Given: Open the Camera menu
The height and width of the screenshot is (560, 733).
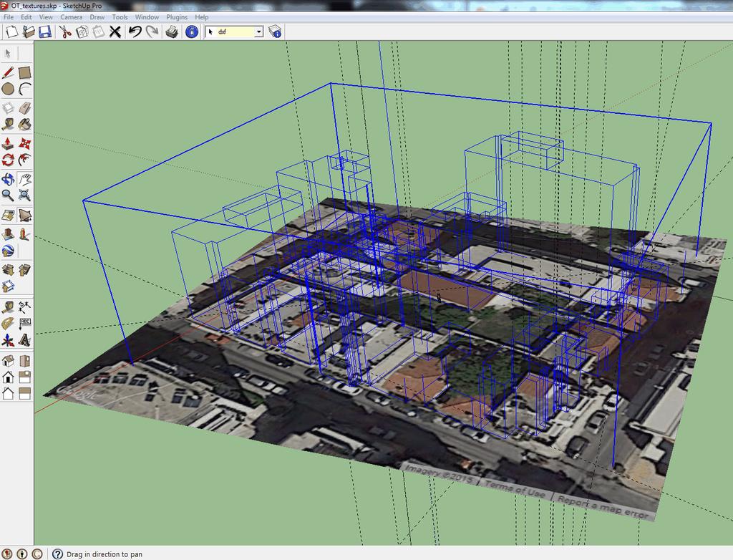Looking at the screenshot, I should tap(71, 17).
